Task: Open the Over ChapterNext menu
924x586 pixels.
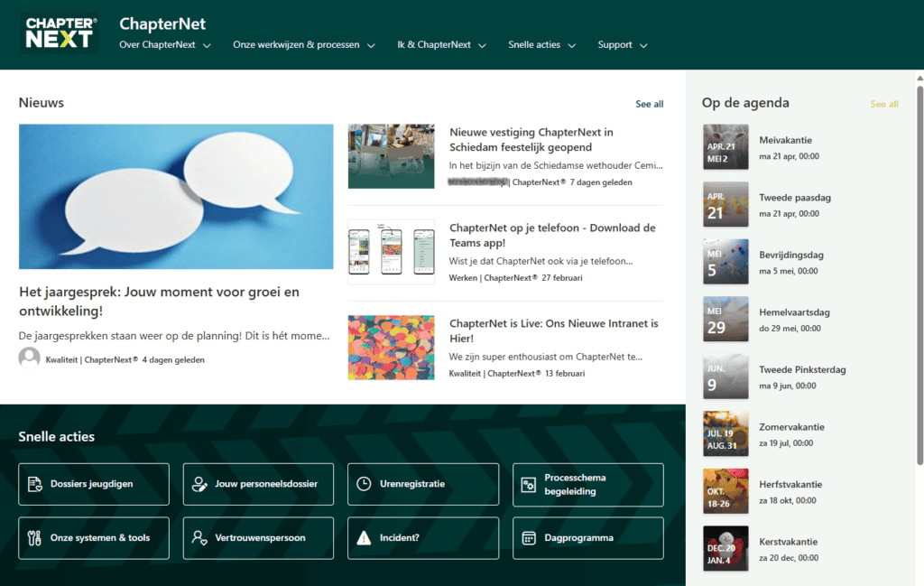Action: click(157, 45)
